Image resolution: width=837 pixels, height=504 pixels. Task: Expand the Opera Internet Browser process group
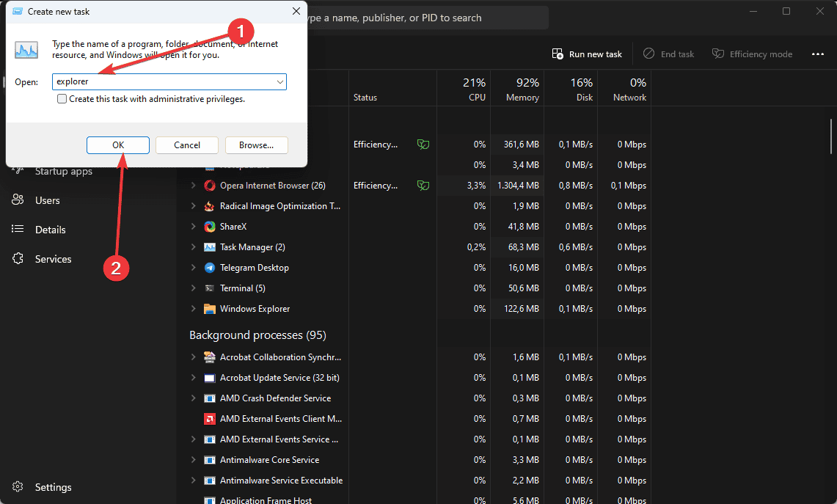tap(193, 186)
